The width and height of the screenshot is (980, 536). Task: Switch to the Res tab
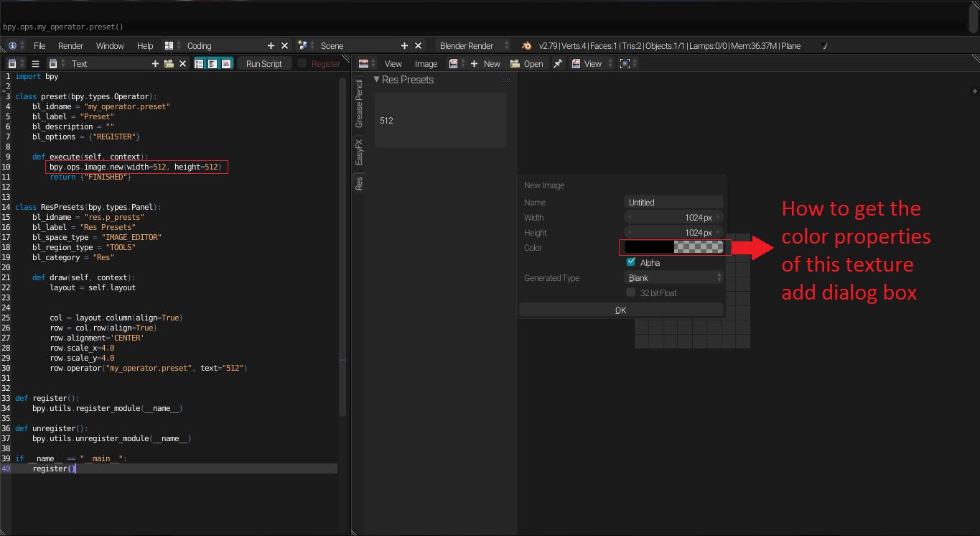[x=359, y=183]
